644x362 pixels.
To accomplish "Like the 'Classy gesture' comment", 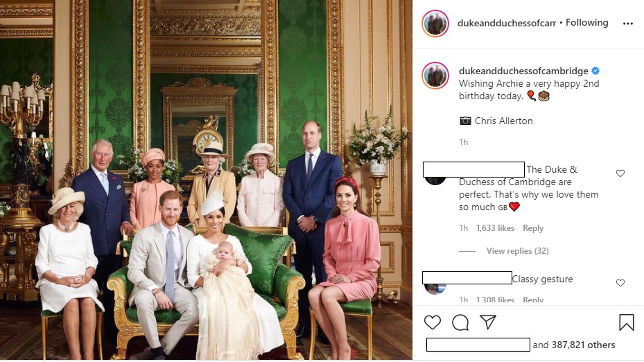I will [620, 283].
